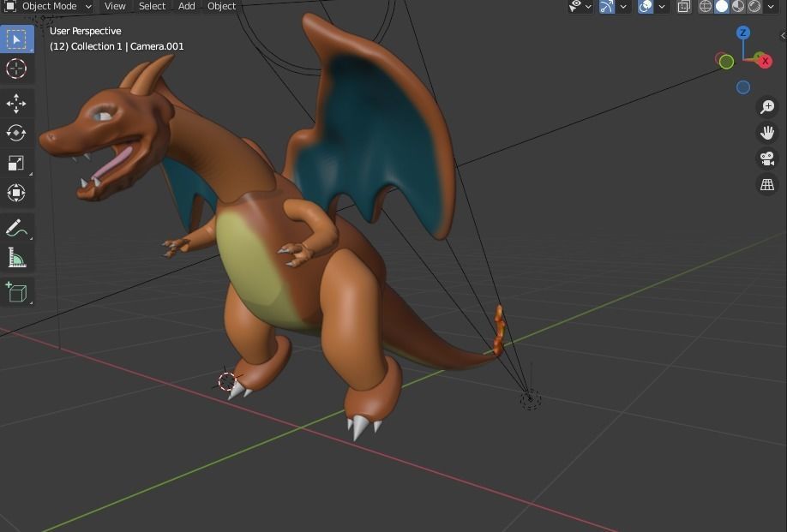Open the Select menu

coord(152,7)
